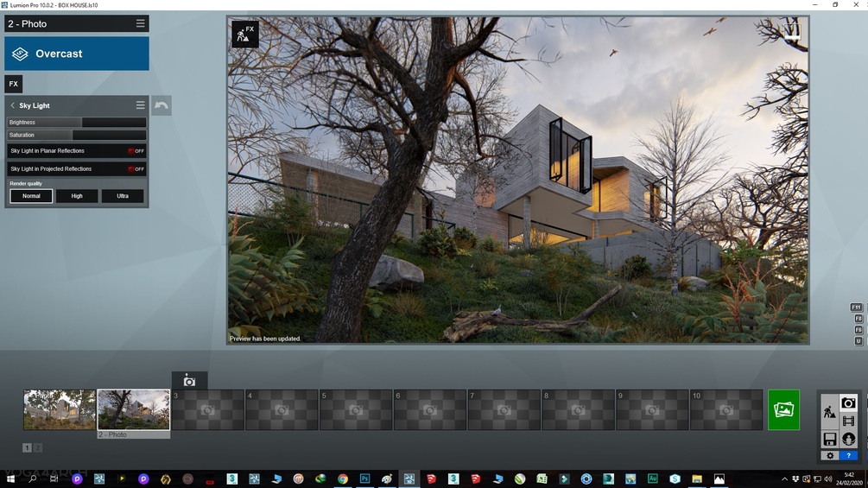Switch to photo set page 1
Viewport: 868px width, 488px height.
27,447
